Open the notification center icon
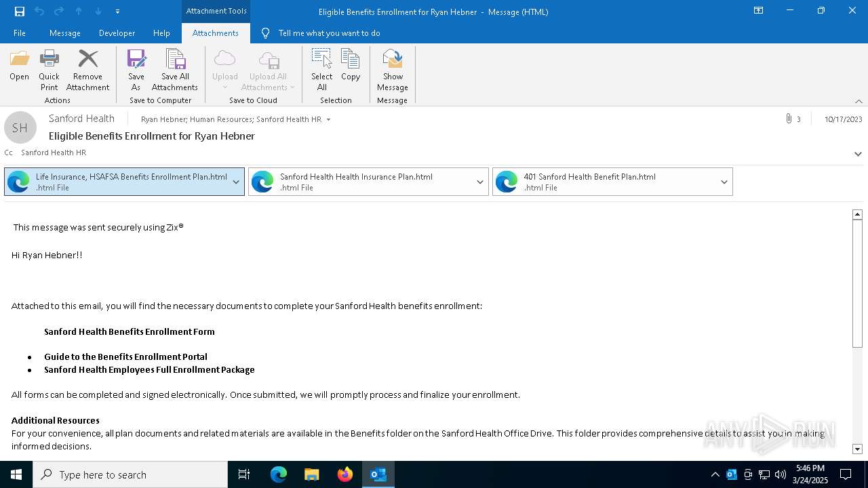Viewport: 868px width, 488px height. [x=846, y=474]
